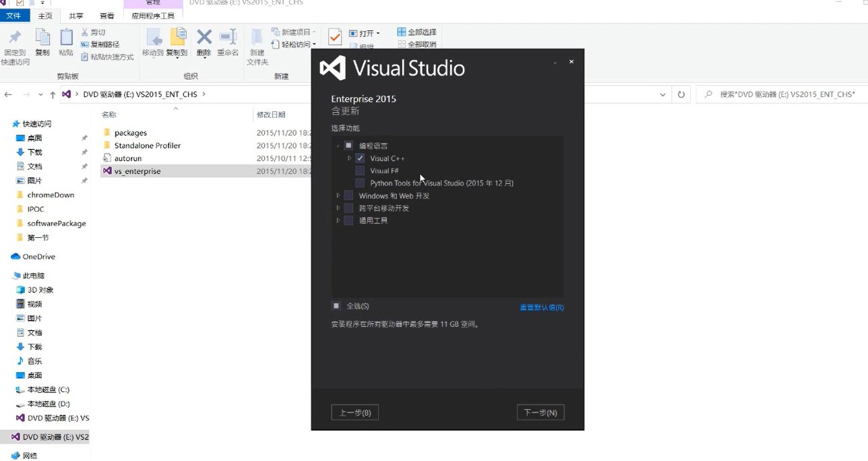Viewport: 868px width, 461px height.
Task: Open Network (网络) in navigation pane
Action: click(30, 456)
